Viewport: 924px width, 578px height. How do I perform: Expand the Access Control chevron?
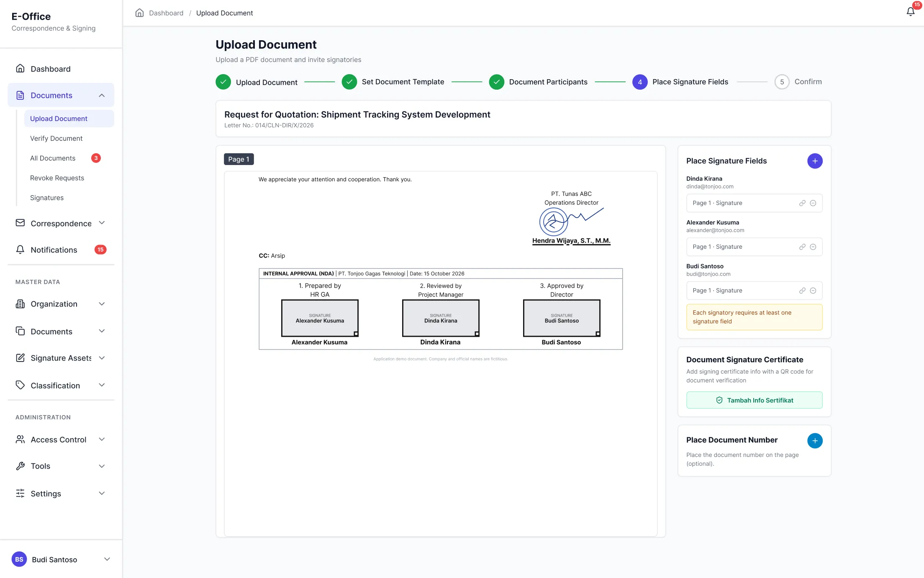(x=102, y=439)
